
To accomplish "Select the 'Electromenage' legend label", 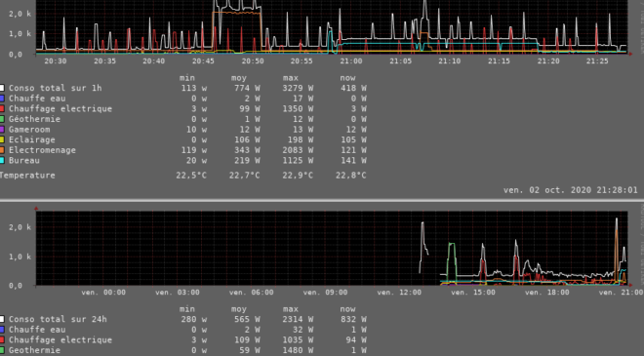I will pyautogui.click(x=42, y=150).
